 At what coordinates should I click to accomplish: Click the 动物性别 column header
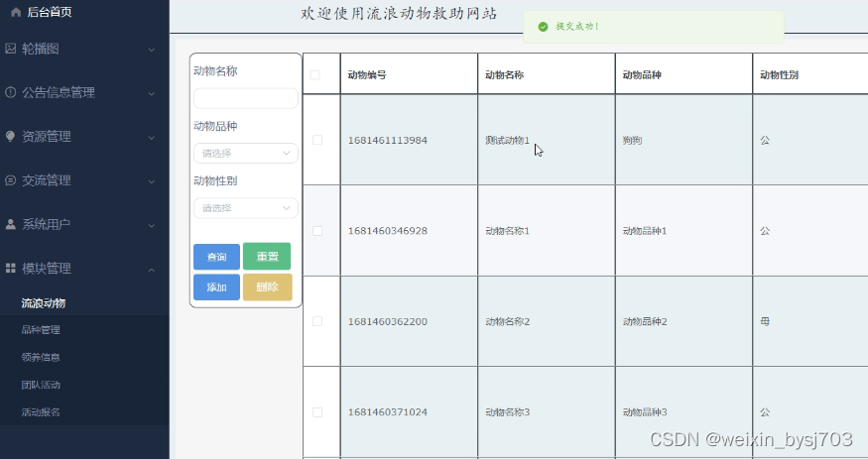779,74
